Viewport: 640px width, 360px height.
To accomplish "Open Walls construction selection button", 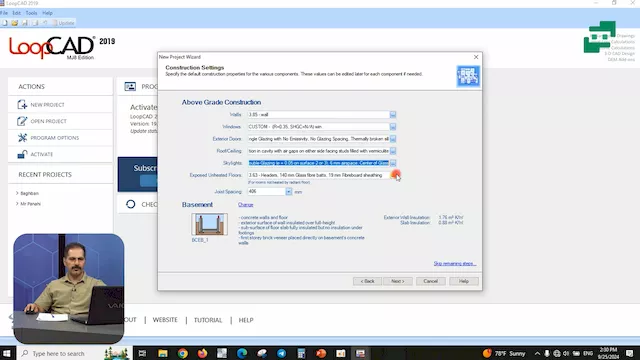I will coord(393,115).
